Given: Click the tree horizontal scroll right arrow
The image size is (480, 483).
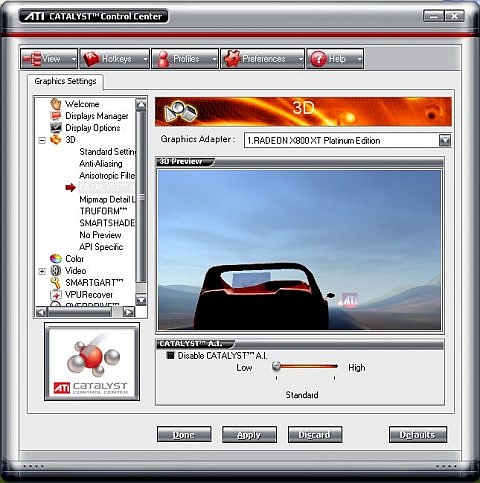Looking at the screenshot, I should click(129, 312).
